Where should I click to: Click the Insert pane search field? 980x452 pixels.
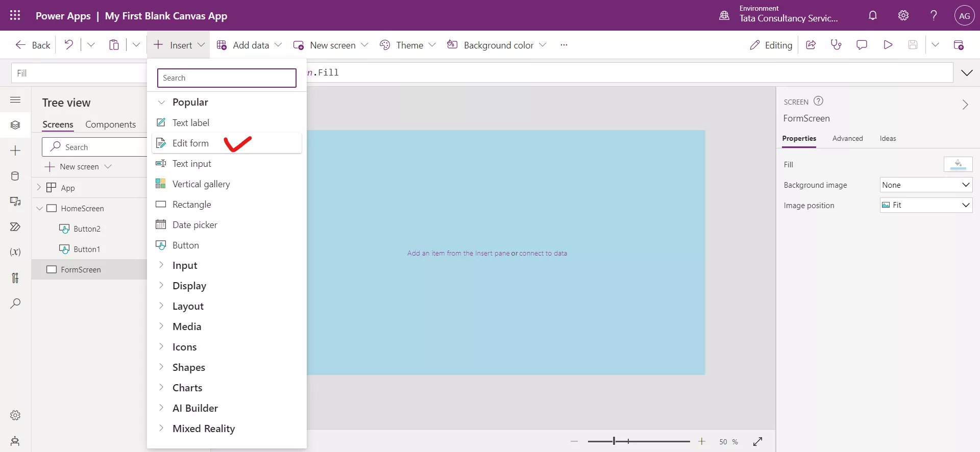227,78
